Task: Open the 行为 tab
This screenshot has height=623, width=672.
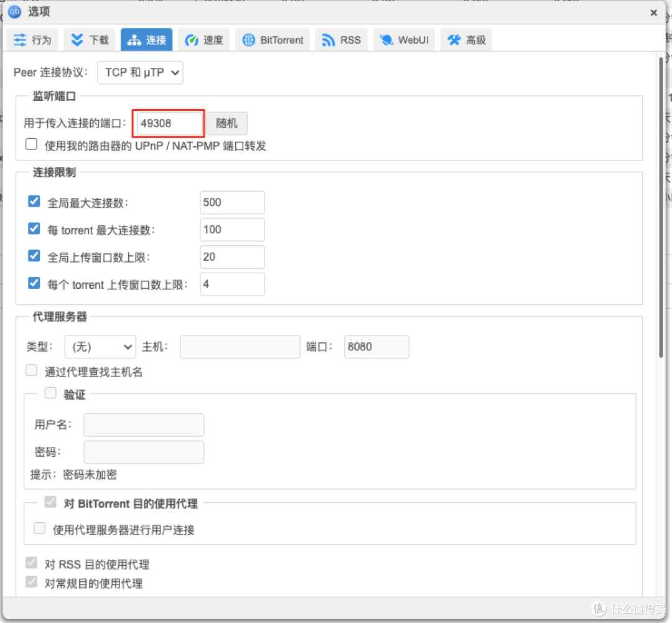Action: (32, 40)
